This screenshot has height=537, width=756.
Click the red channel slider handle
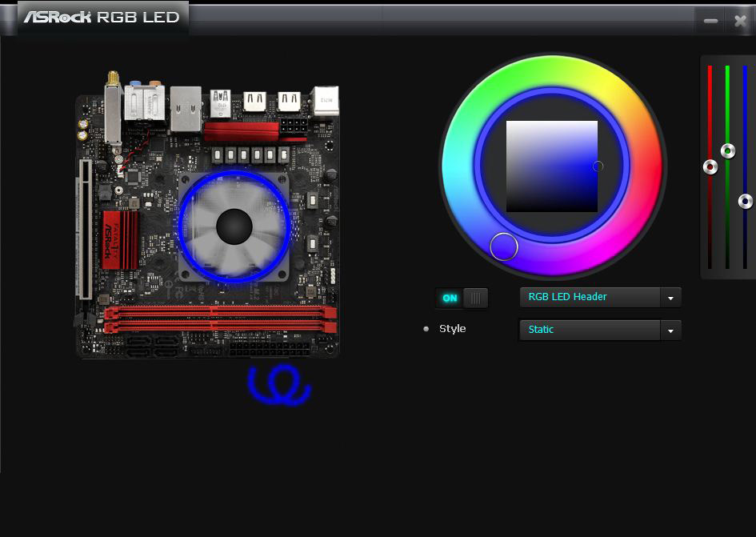click(x=710, y=167)
